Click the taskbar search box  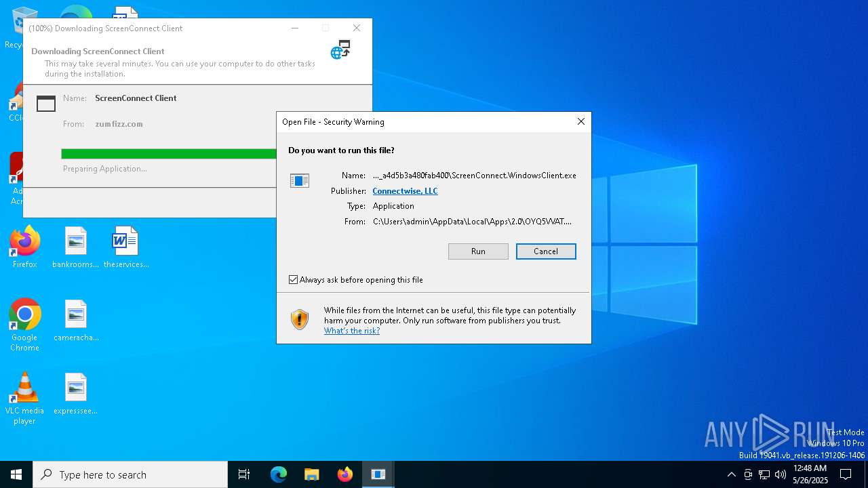130,474
